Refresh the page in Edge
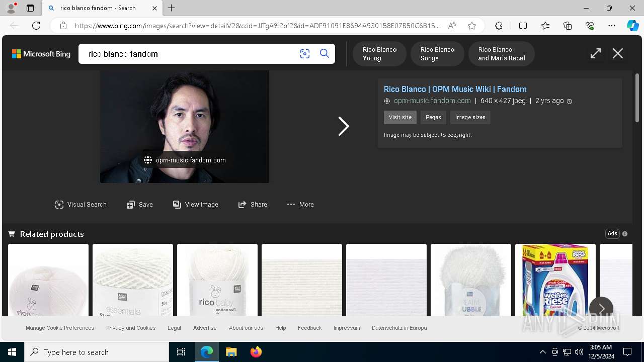 click(36, 26)
